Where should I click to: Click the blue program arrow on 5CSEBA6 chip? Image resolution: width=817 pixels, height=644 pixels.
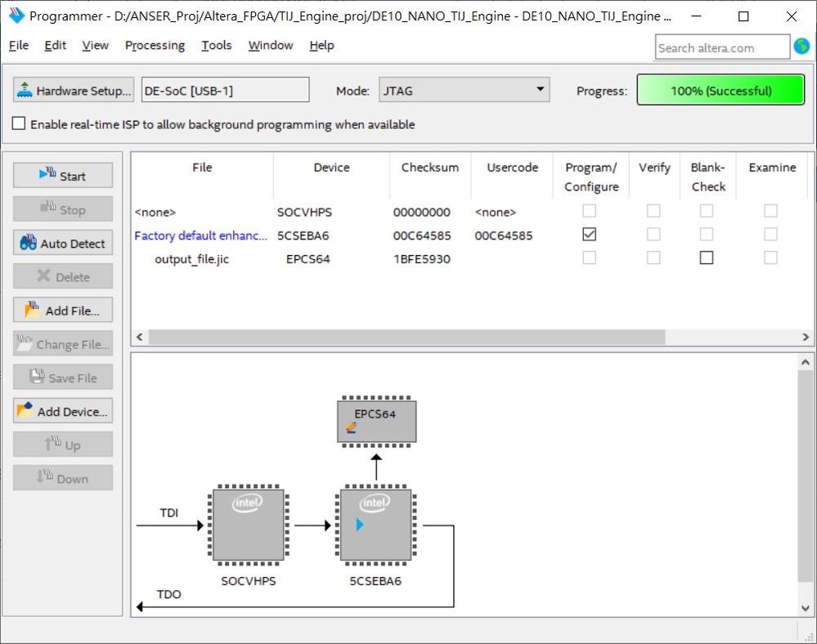[360, 524]
